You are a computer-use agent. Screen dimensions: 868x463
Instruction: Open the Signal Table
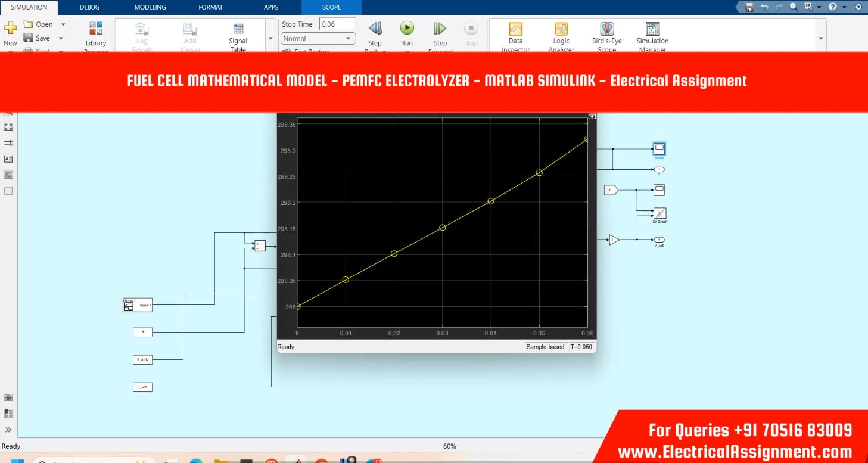point(238,30)
